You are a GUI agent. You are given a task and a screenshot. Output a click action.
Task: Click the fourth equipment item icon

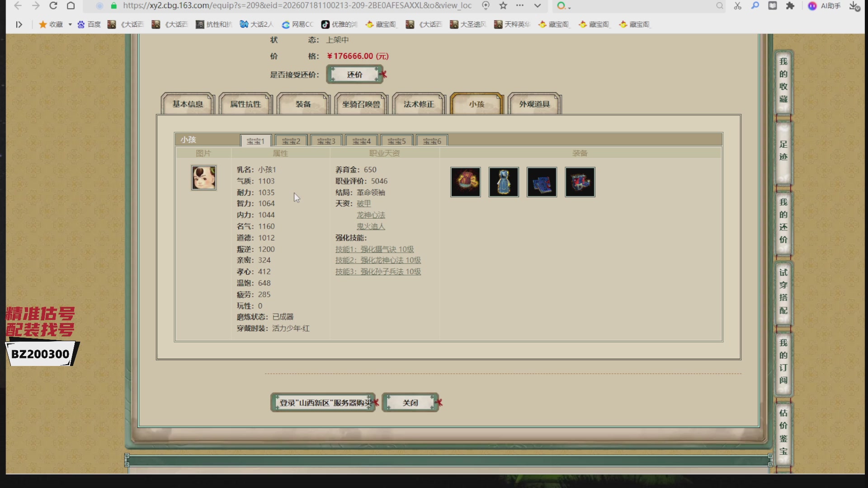click(x=580, y=182)
